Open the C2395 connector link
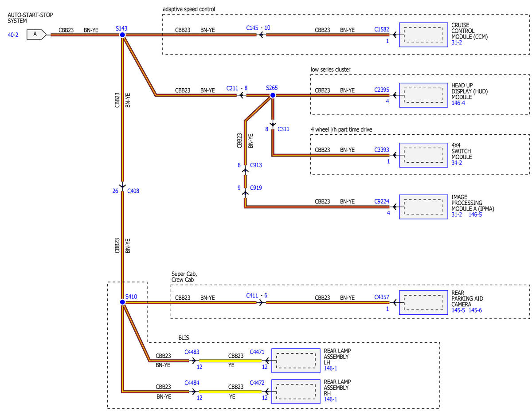The height and width of the screenshot is (411, 532). tap(382, 90)
